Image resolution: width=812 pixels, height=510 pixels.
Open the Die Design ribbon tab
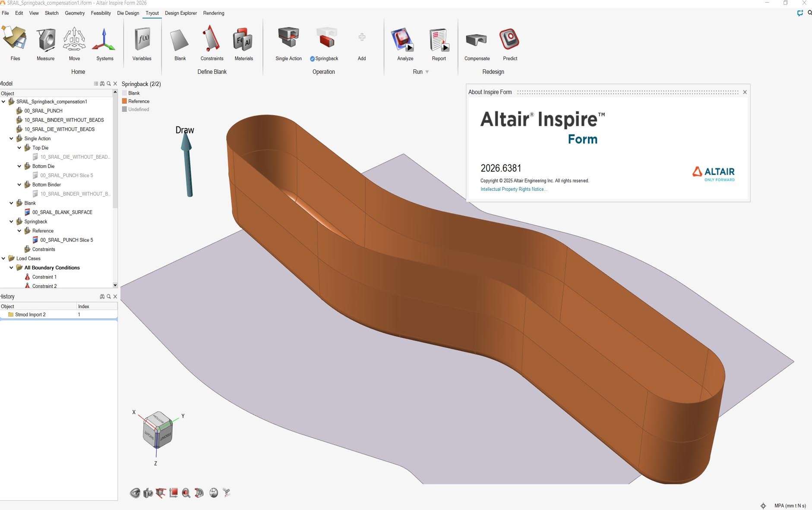[x=128, y=13]
